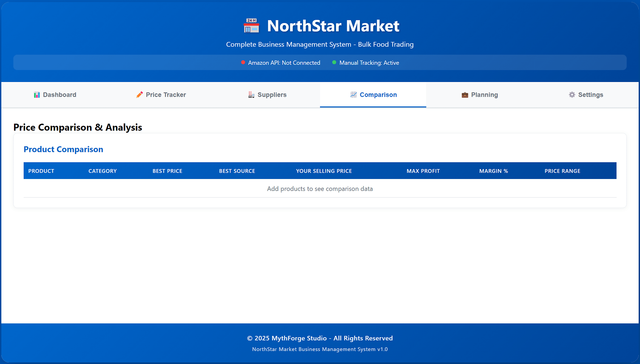This screenshot has height=364, width=640.
Task: Click the Margin % column header
Action: (x=493, y=171)
